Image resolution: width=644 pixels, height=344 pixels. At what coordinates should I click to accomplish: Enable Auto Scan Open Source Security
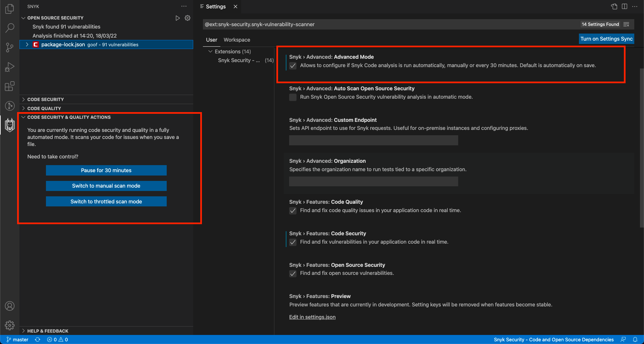tap(293, 97)
